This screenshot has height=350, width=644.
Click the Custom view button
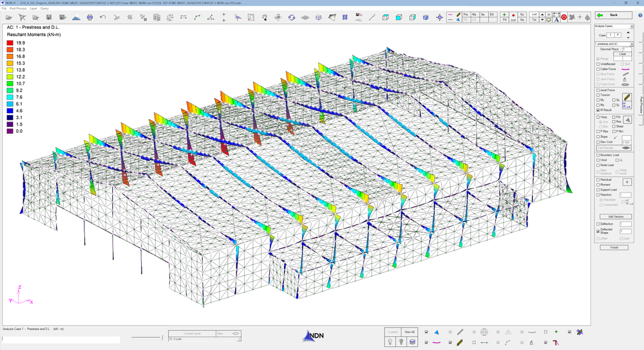pos(393,332)
